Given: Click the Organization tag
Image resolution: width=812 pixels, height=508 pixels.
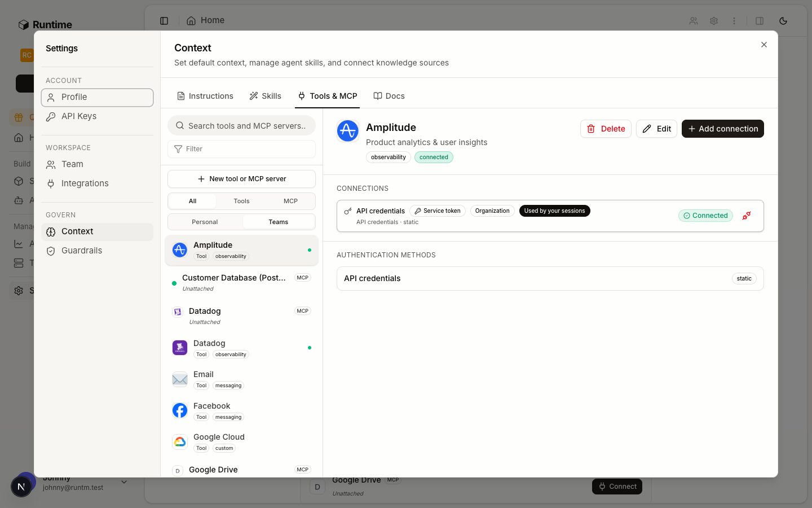Looking at the screenshot, I should pos(492,211).
